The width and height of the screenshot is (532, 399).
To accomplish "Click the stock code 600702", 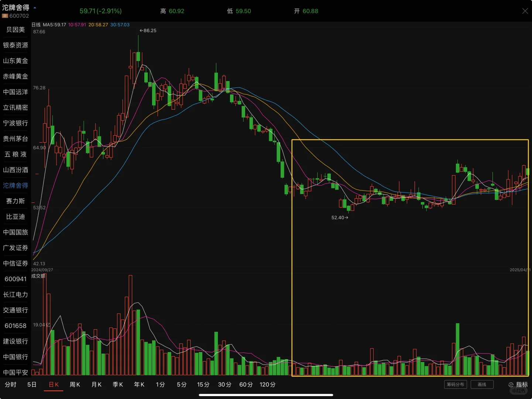I will coord(19,16).
